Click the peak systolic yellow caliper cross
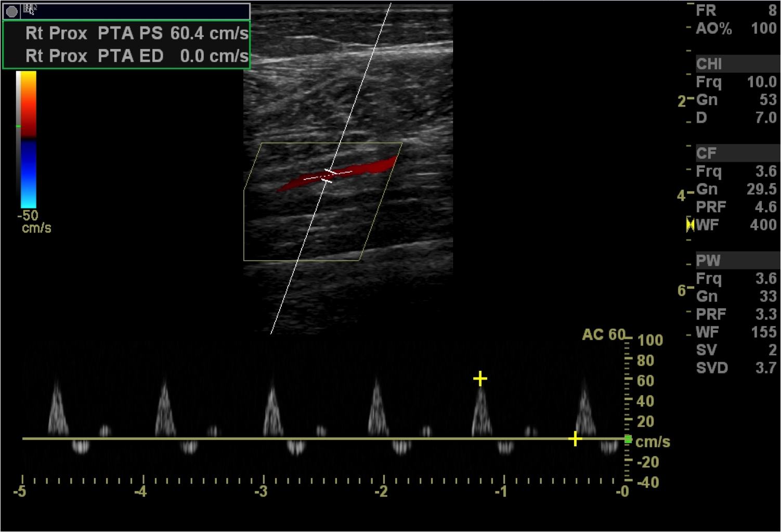Screen dimensions: 781x532 (x=480, y=379)
